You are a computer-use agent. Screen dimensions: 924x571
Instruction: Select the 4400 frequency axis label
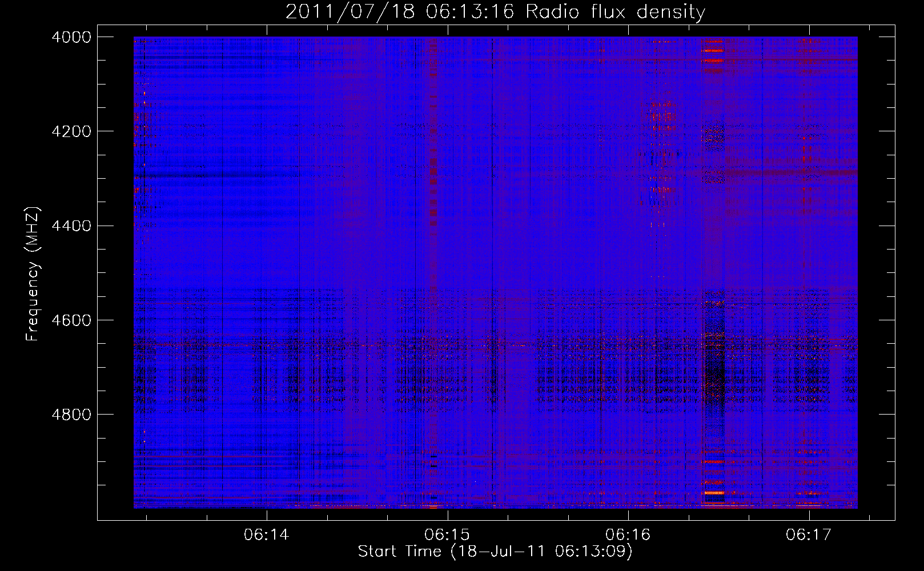(71, 226)
